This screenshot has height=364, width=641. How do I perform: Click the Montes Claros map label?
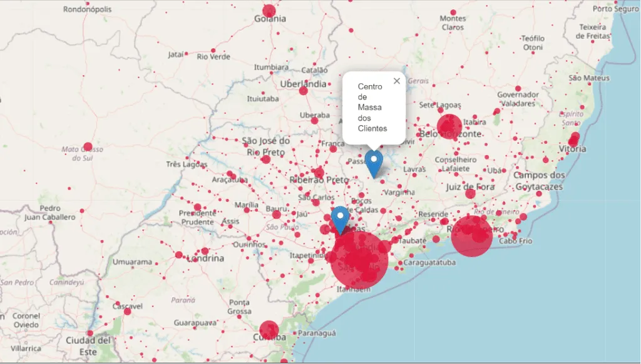453,23
